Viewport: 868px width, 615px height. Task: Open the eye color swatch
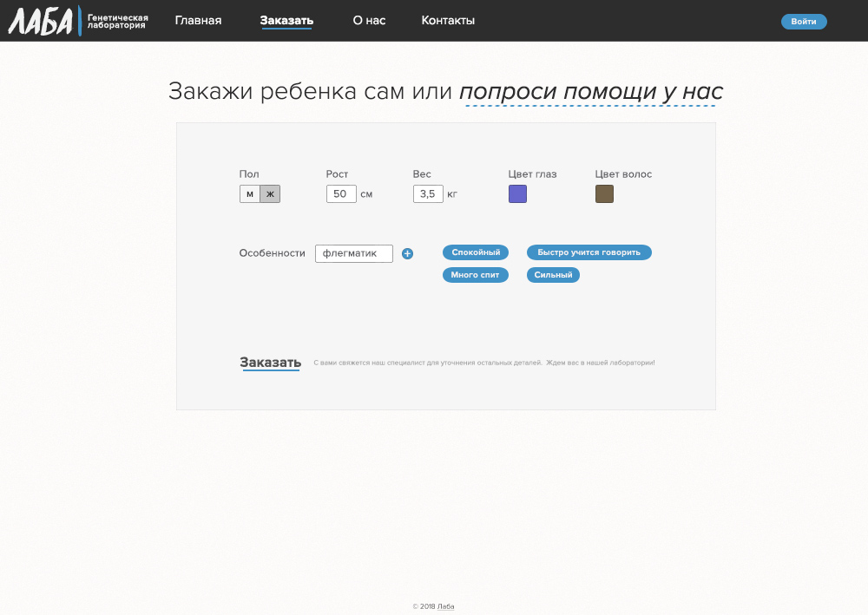pyautogui.click(x=517, y=194)
